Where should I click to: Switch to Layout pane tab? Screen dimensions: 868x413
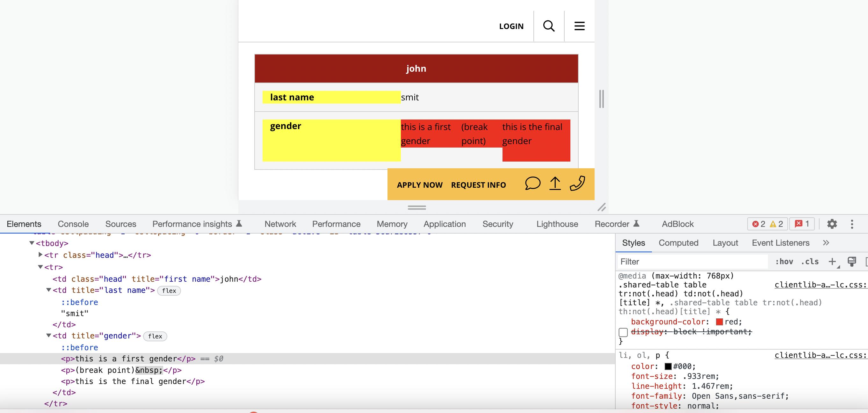tap(725, 243)
